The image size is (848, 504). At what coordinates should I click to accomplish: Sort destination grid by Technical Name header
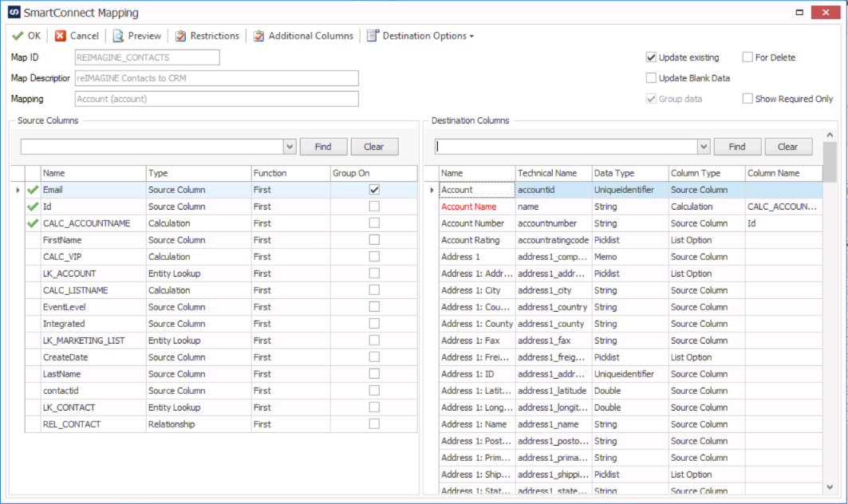pos(554,173)
